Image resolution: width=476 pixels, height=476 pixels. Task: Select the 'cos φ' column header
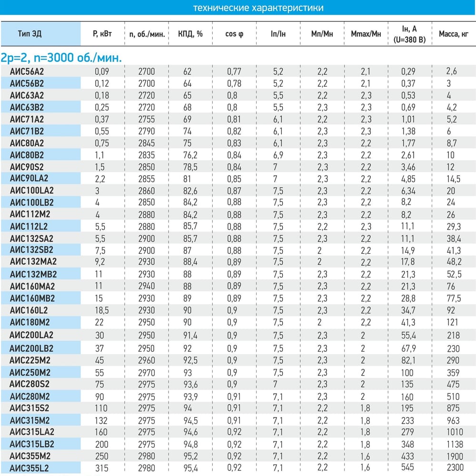click(234, 34)
